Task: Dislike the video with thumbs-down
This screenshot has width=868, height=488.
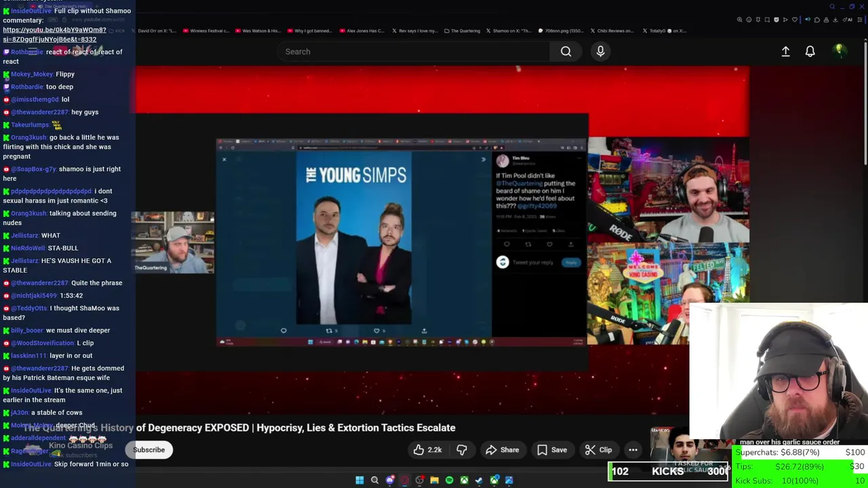Action: point(462,449)
